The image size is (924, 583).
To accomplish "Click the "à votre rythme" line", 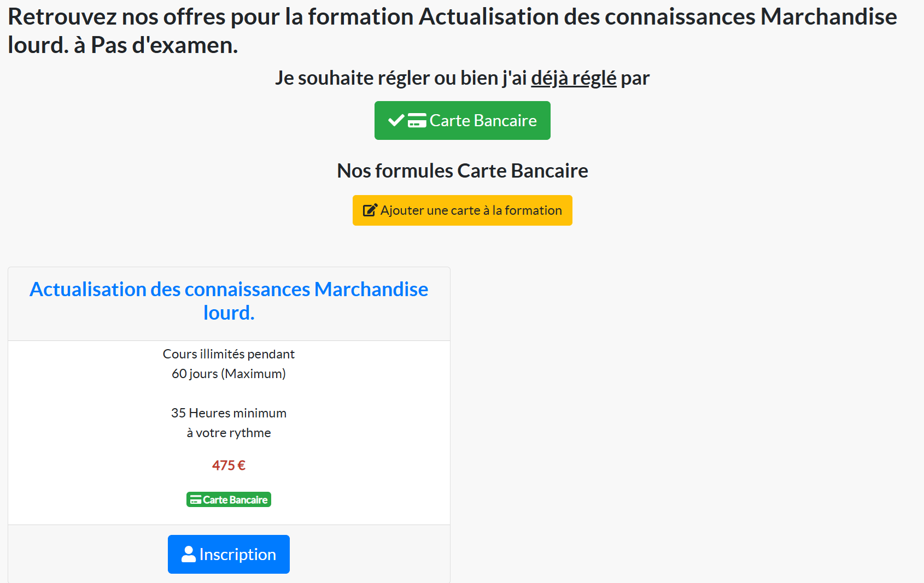I will pos(229,433).
